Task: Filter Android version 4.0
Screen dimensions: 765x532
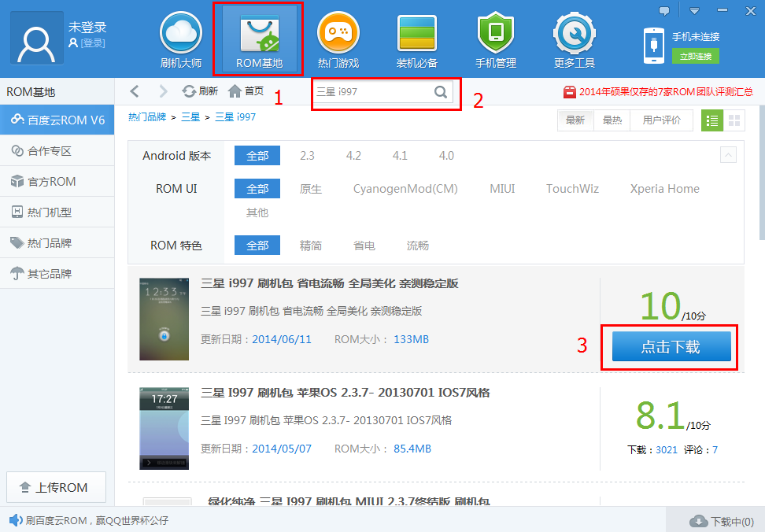Action: coord(446,156)
